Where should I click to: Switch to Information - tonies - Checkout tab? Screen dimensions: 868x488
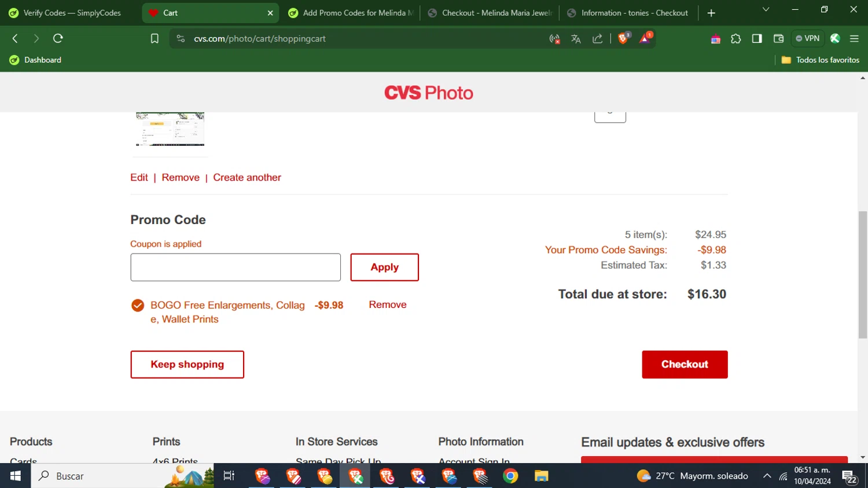[628, 13]
